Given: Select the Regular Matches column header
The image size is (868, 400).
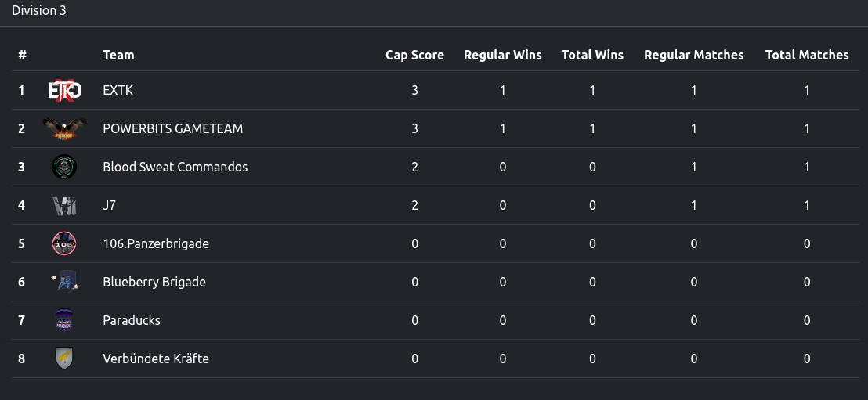Looking at the screenshot, I should (693, 55).
